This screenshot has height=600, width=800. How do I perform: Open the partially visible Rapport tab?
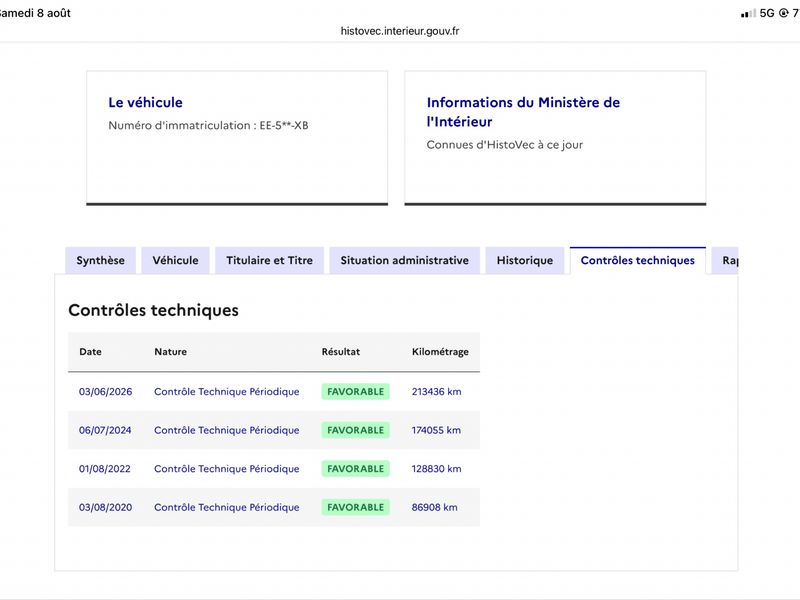725,260
